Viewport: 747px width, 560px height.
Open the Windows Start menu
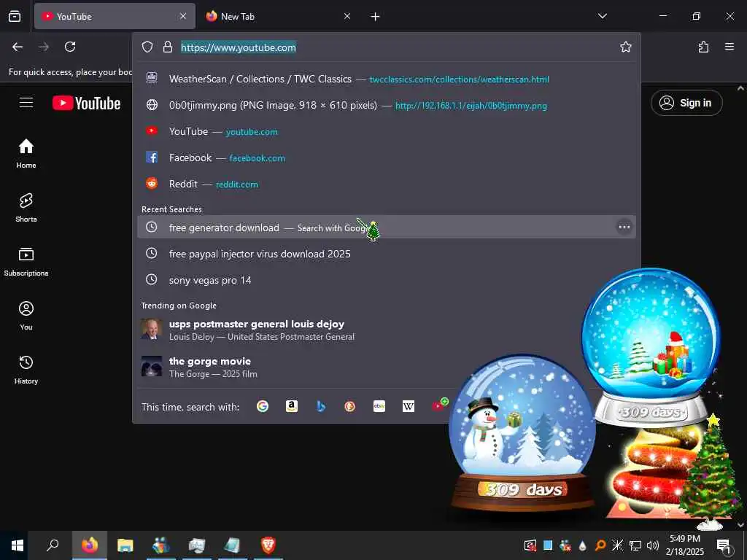point(18,545)
